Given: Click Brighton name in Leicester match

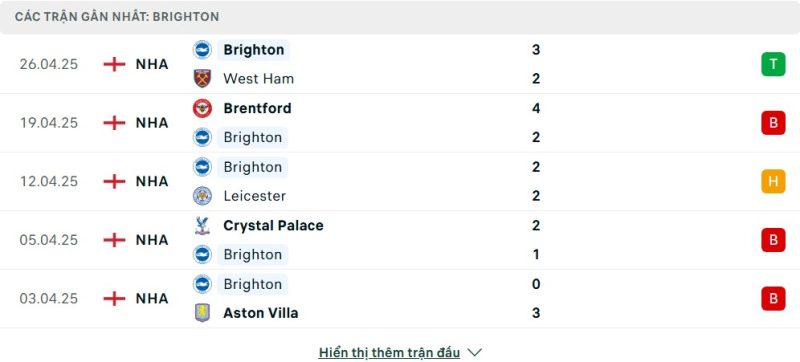Looking at the screenshot, I should (253, 167).
